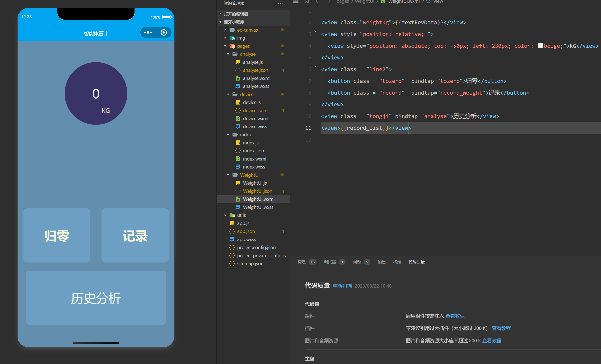Open device.js file
The image size is (601, 364).
coord(252,102)
